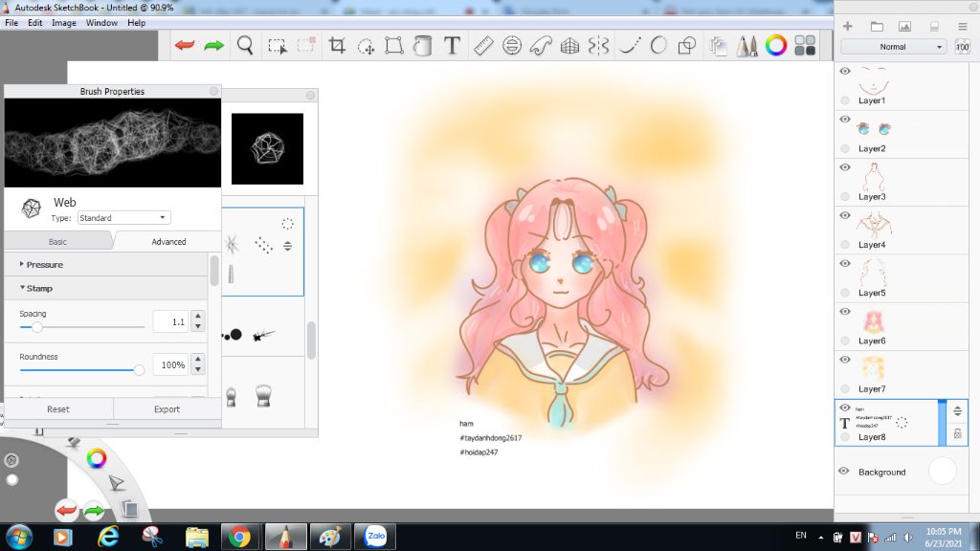Open the Normal blend mode dropdown
Viewport: 980px width, 551px height.
click(x=894, y=47)
